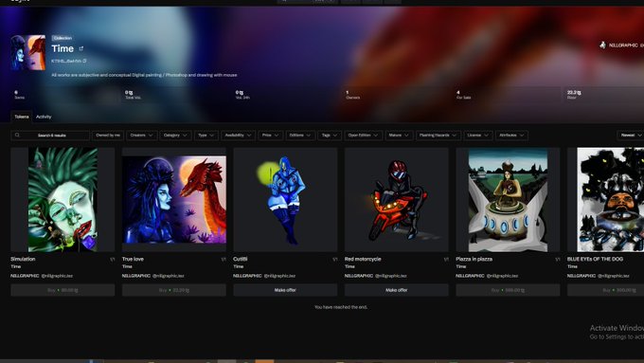The width and height of the screenshot is (644, 363).
Task: Click the Floor price stat
Action: pos(574,95)
